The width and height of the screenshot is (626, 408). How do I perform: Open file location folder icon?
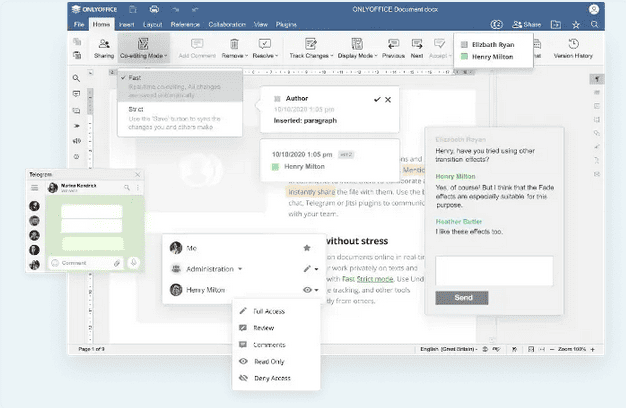pos(556,24)
